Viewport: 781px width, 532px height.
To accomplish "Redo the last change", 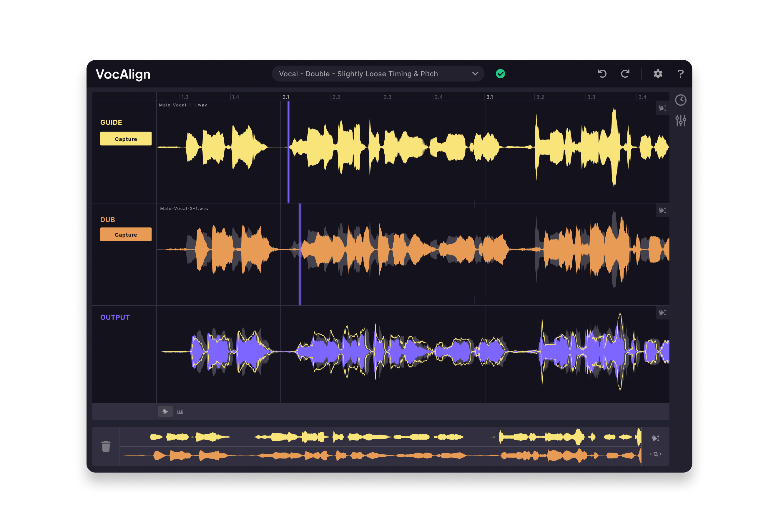I will tap(625, 74).
